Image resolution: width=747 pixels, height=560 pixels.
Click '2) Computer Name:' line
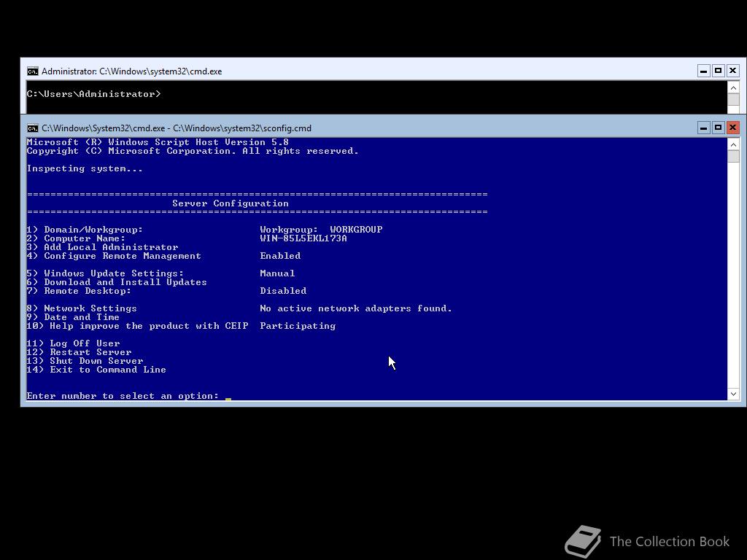[x=76, y=238]
